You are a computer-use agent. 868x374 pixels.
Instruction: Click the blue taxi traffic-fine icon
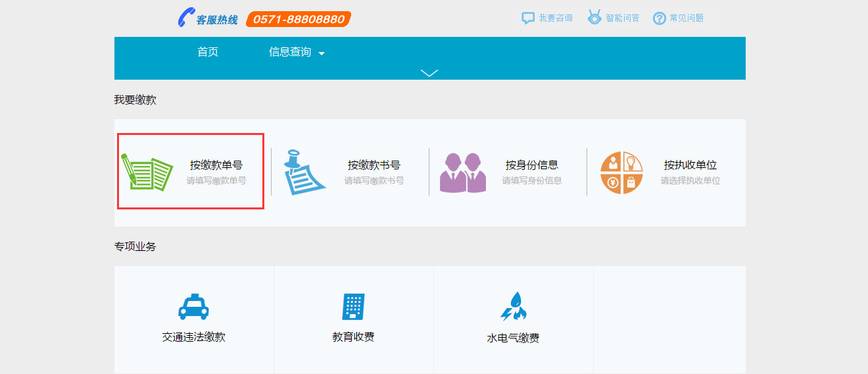click(193, 306)
